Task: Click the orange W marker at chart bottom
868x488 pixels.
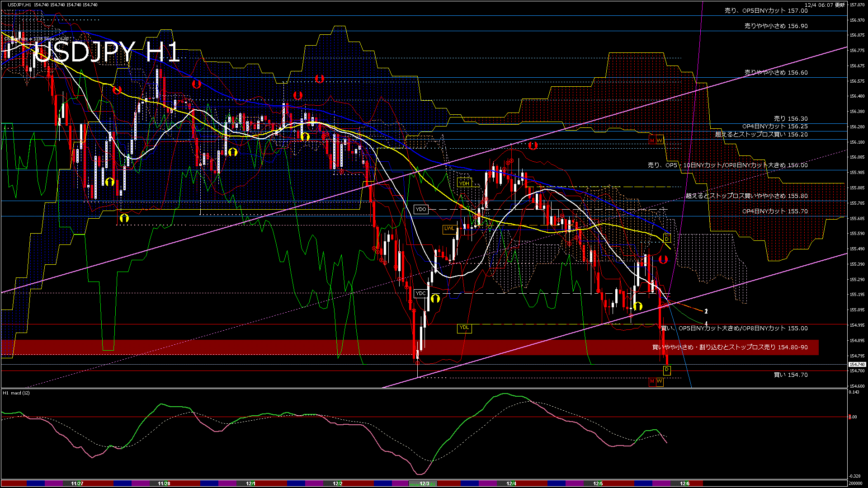Action: point(660,381)
